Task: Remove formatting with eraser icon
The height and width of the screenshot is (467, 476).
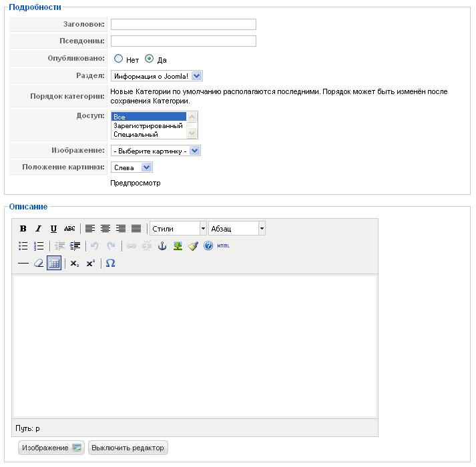Action: (39, 263)
